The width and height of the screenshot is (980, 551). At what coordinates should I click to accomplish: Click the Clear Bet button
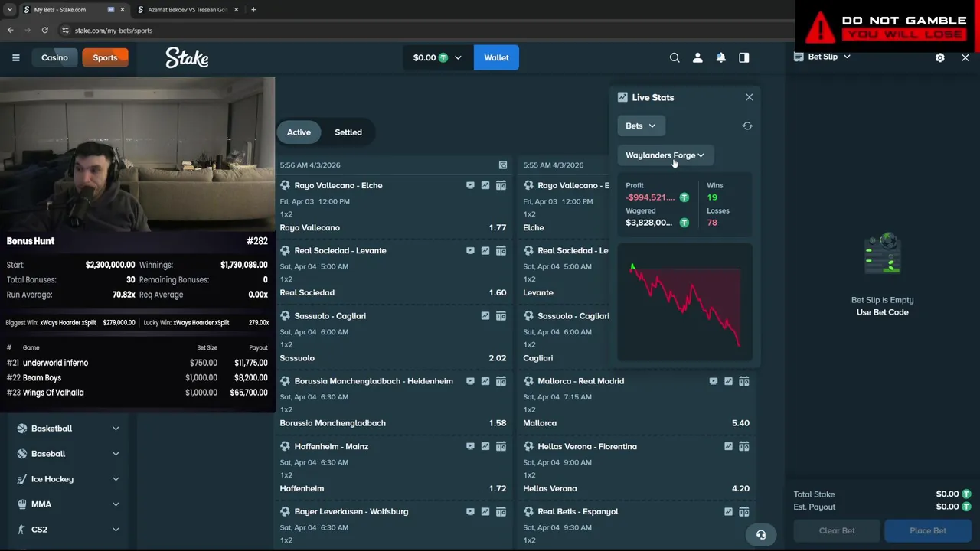837,530
